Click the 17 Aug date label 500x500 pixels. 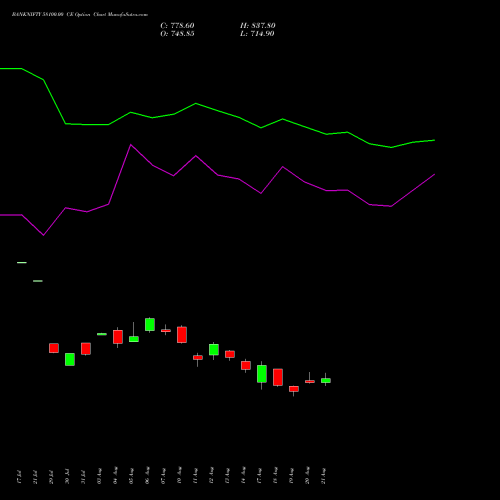[x=259, y=476]
